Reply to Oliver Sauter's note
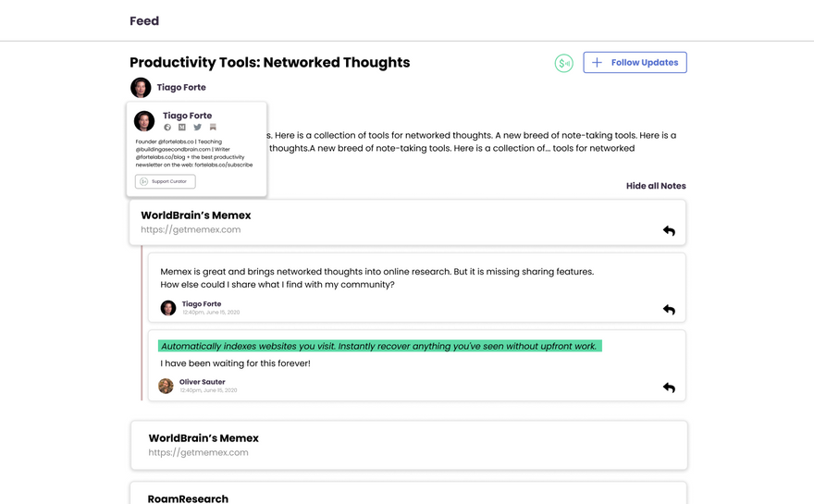 coord(669,387)
